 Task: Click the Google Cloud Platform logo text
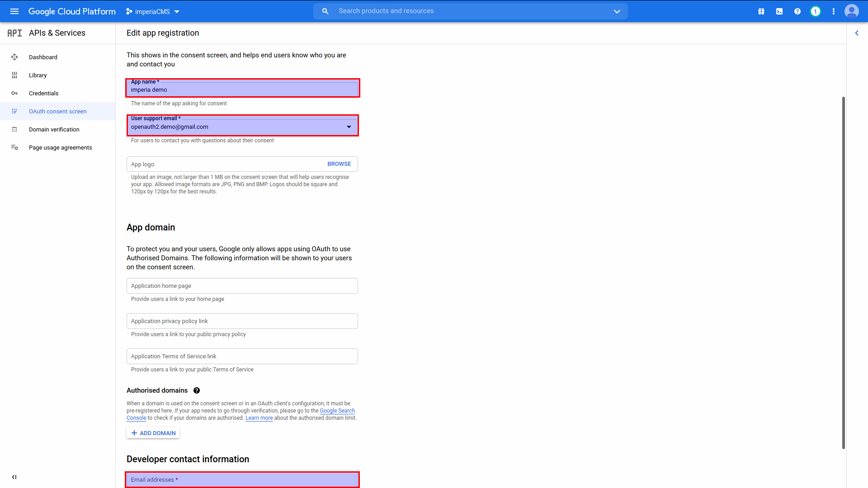(x=72, y=11)
